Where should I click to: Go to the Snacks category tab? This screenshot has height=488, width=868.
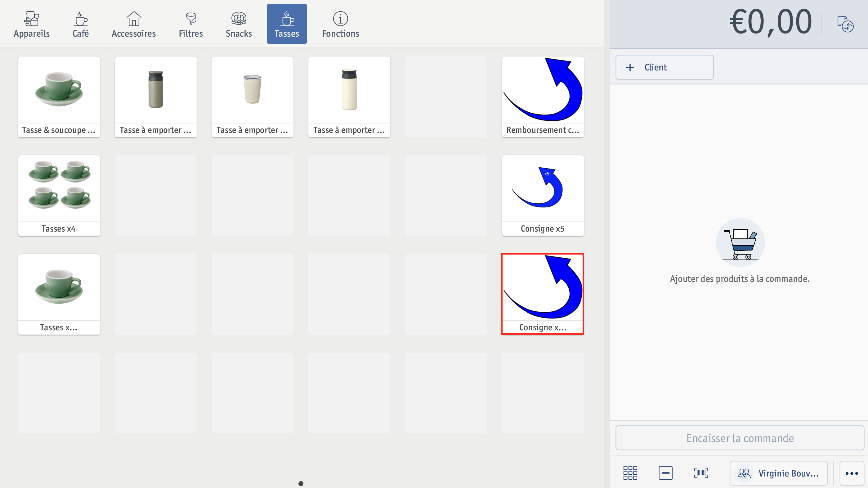[x=239, y=24]
